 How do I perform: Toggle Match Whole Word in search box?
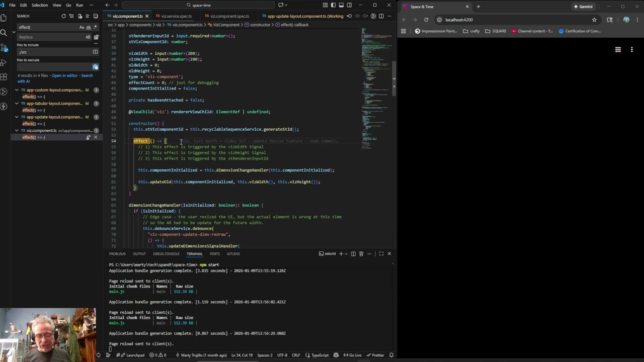[x=89, y=27]
